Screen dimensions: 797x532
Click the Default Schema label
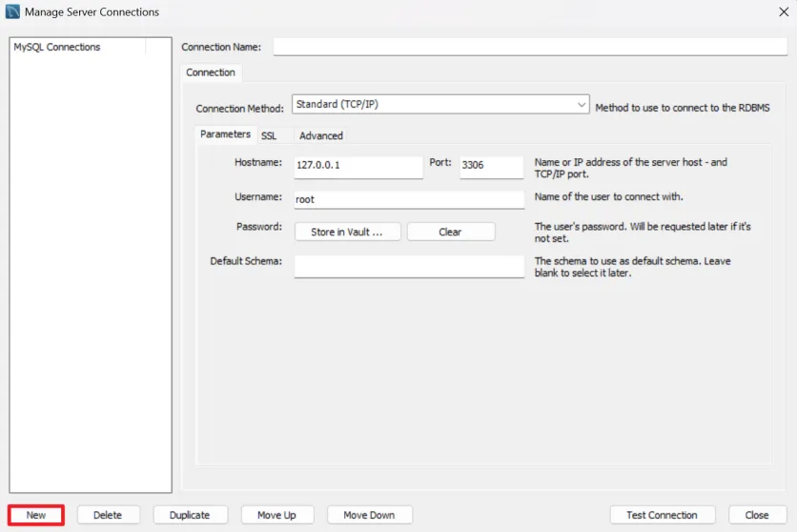[246, 260]
